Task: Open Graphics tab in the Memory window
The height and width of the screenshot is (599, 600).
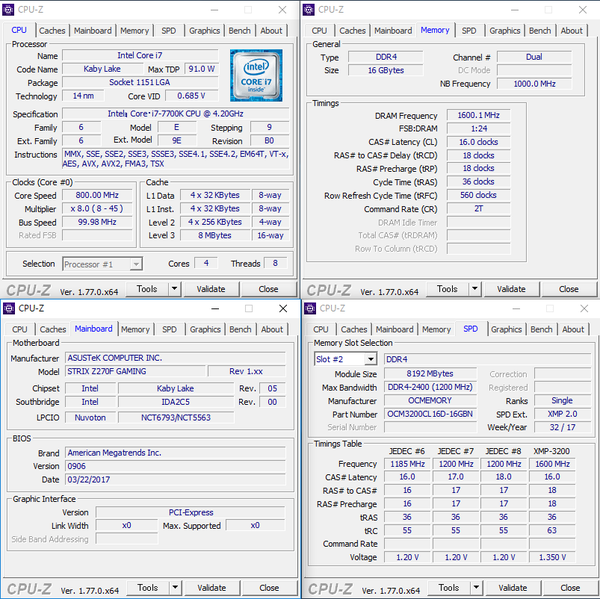Action: point(505,31)
